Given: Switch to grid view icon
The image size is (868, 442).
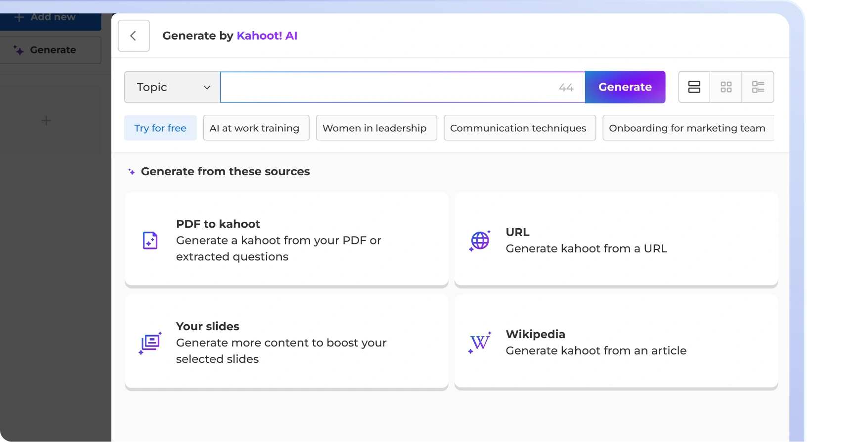Looking at the screenshot, I should tap(726, 87).
